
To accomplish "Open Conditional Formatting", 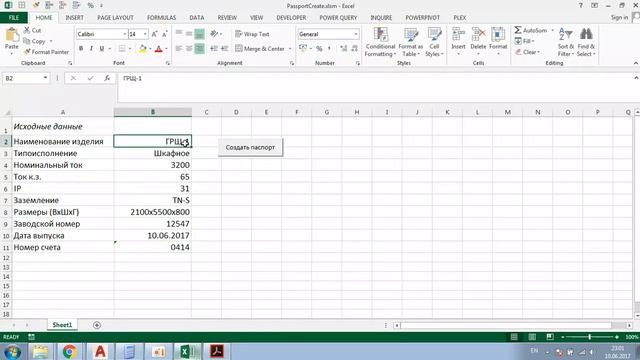I will [x=380, y=42].
